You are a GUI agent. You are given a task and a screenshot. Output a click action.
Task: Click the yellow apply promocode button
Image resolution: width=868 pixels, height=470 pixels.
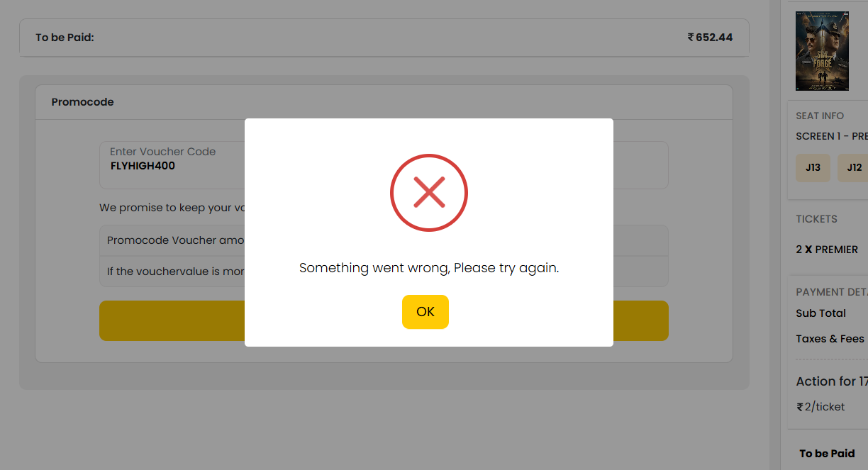(384, 320)
